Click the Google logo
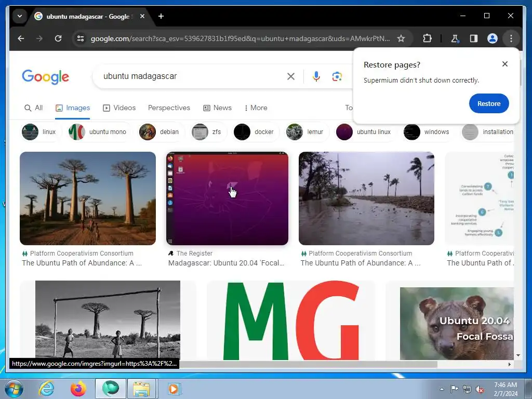 click(46, 77)
